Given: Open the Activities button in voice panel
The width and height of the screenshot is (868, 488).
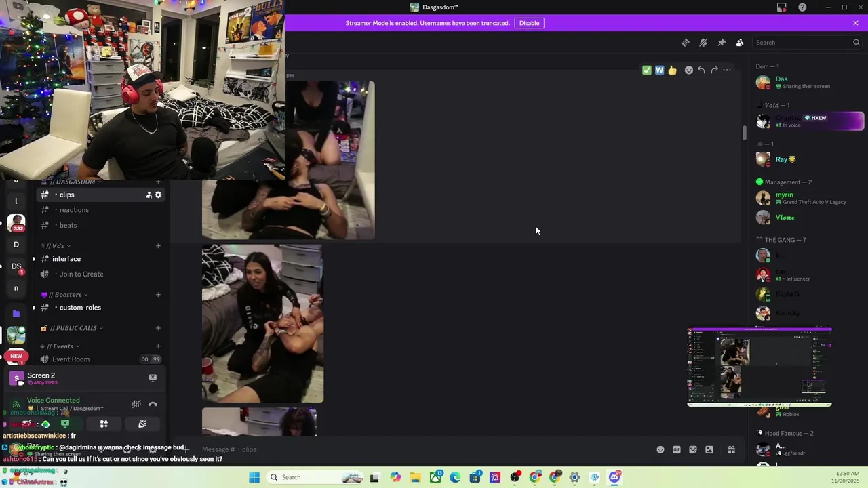Looking at the screenshot, I should (104, 424).
